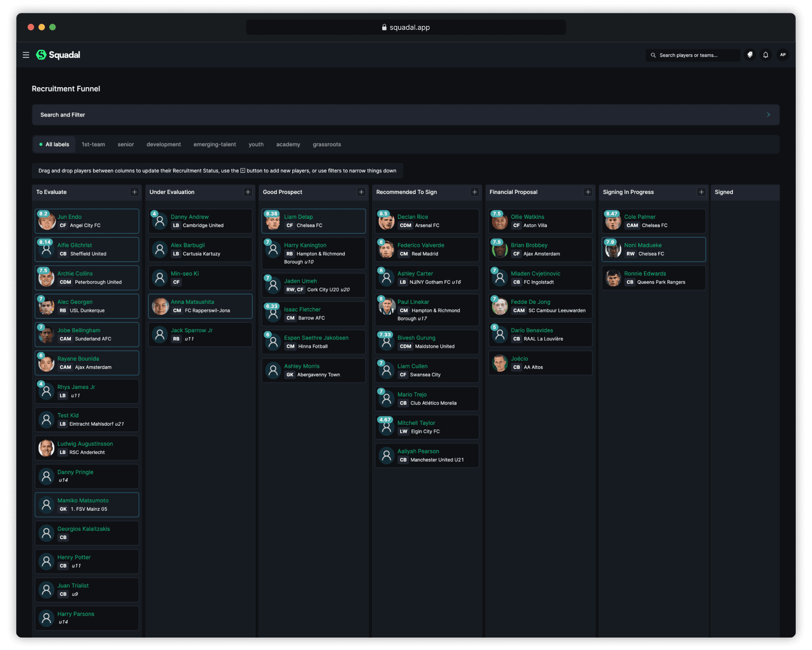Click the squadal.app address bar
Screen dimensions: 812x650
point(406,27)
